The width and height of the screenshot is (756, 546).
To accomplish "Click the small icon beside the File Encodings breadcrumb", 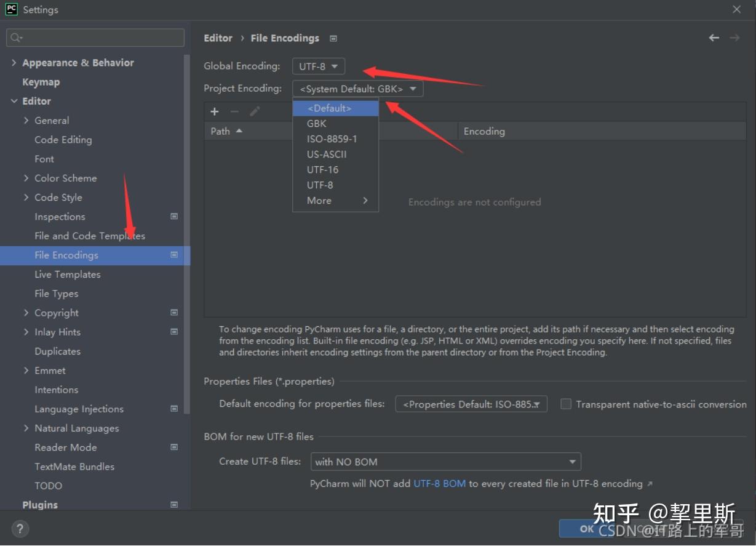I will [x=333, y=38].
